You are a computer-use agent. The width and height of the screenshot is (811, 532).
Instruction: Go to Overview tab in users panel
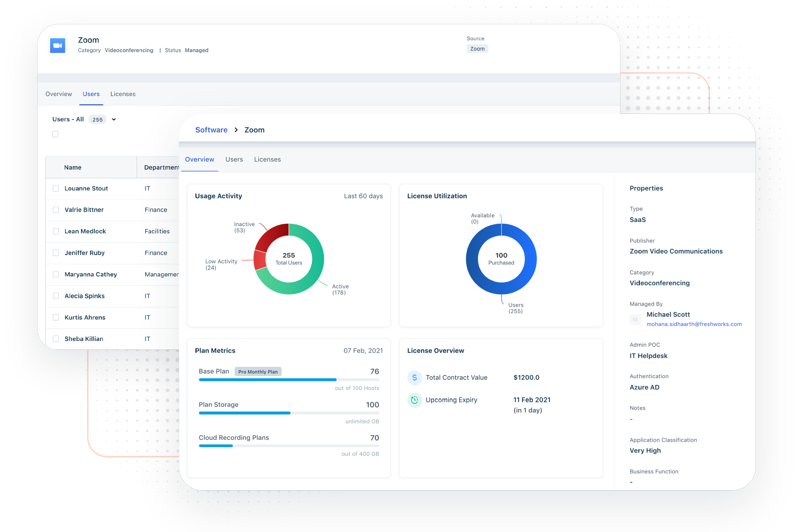pyautogui.click(x=58, y=94)
